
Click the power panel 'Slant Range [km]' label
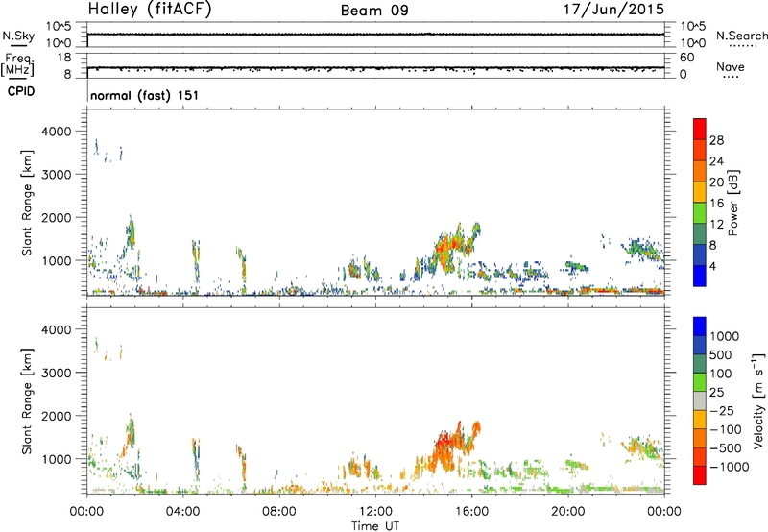click(27, 203)
